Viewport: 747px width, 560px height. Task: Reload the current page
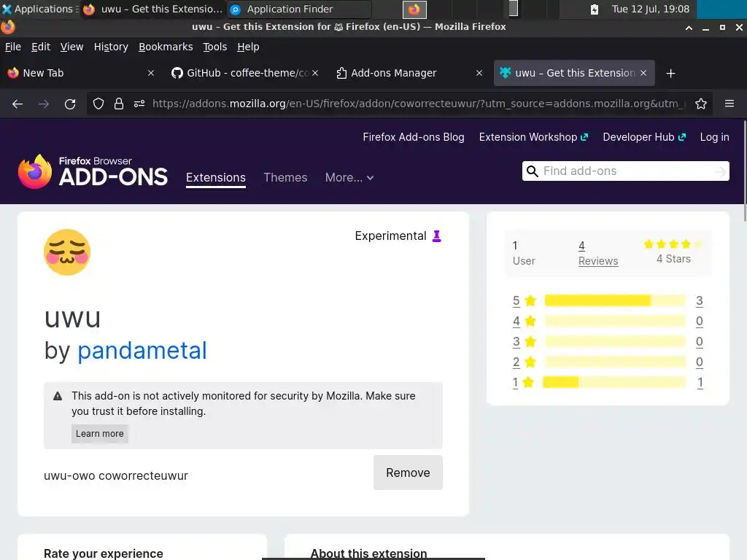point(70,104)
